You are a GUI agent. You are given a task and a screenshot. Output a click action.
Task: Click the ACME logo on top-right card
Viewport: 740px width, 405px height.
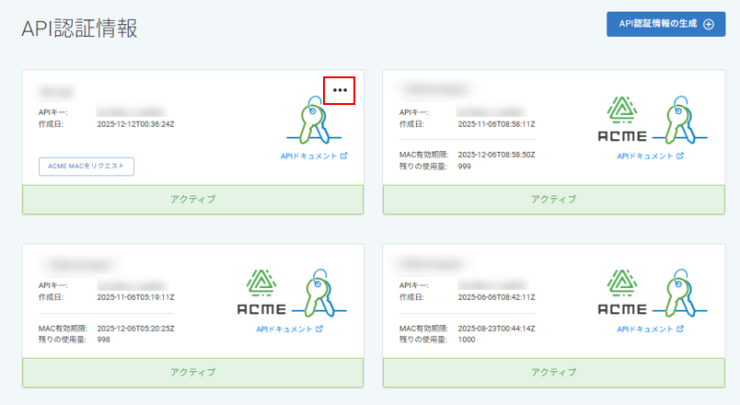[x=622, y=119]
